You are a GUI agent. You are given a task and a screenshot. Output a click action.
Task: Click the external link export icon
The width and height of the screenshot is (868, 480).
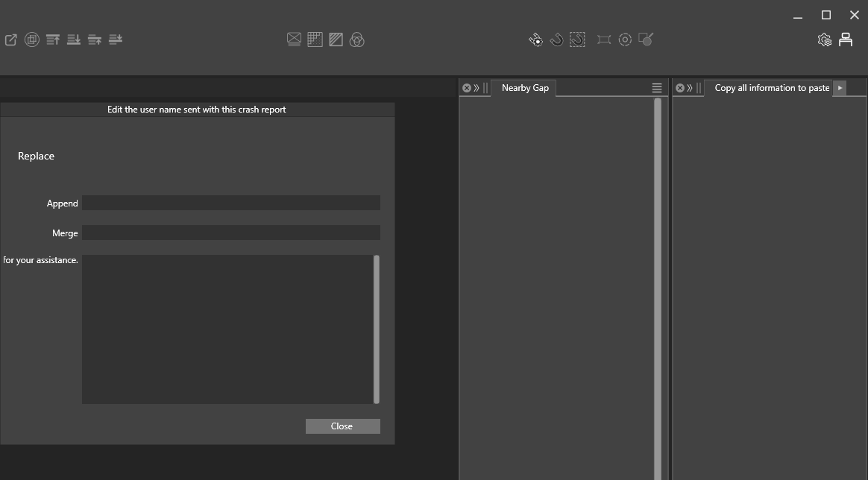(x=11, y=40)
